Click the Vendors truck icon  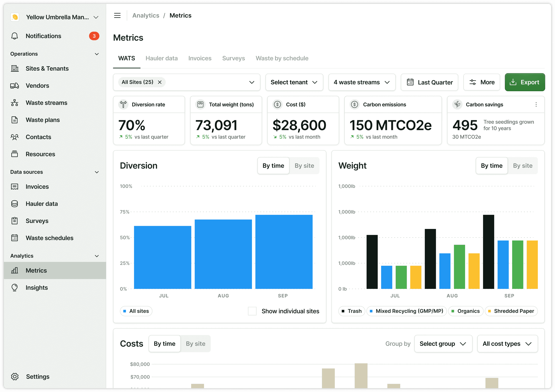(14, 86)
